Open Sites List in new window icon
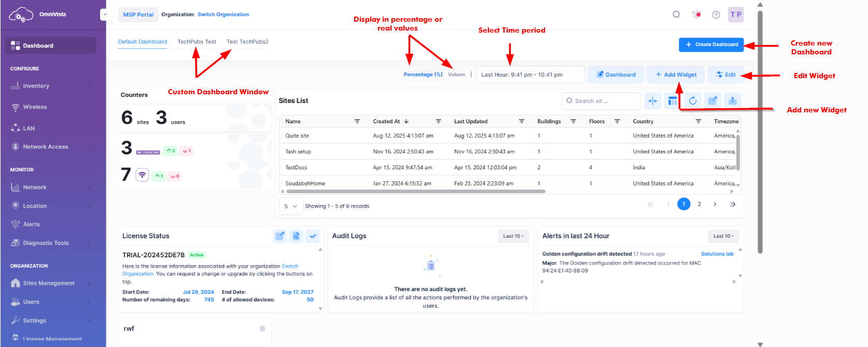The width and height of the screenshot is (868, 347). point(713,101)
